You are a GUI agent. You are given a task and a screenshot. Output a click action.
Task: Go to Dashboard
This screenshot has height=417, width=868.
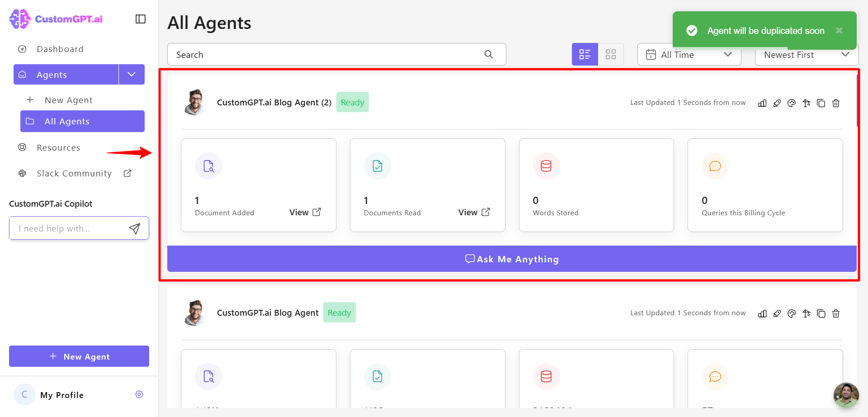(60, 49)
